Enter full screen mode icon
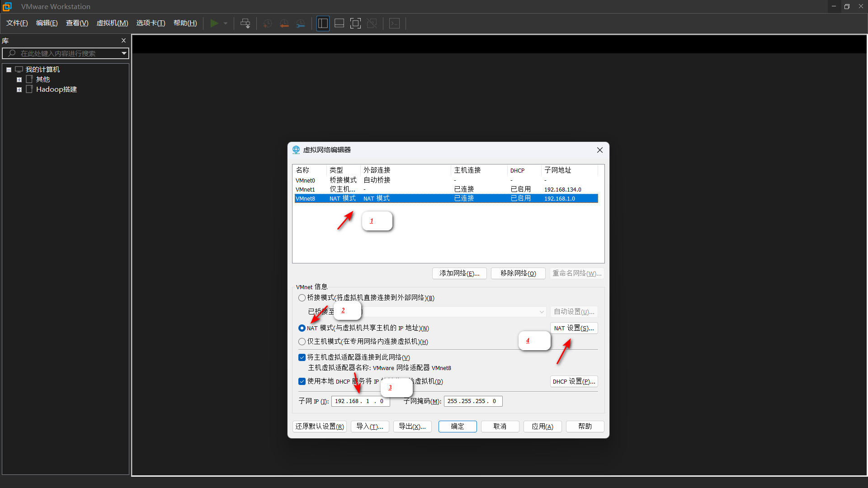The width and height of the screenshot is (868, 488). [x=355, y=23]
